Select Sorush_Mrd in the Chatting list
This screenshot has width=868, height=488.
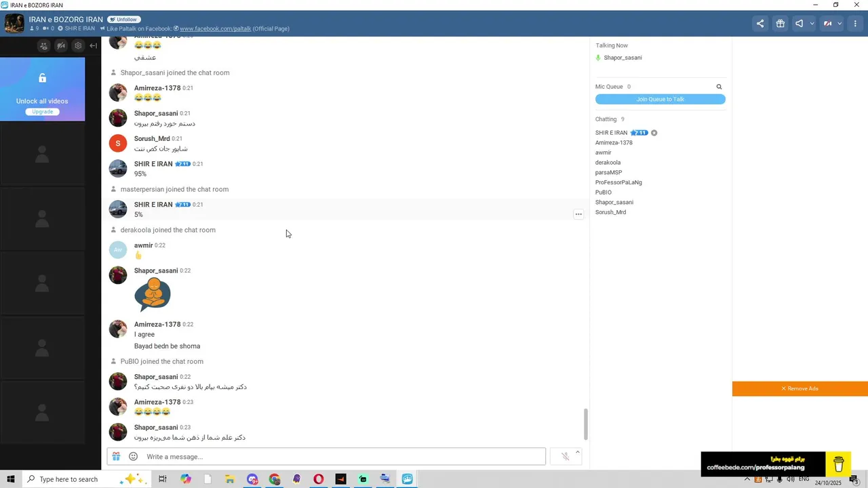[610, 212]
